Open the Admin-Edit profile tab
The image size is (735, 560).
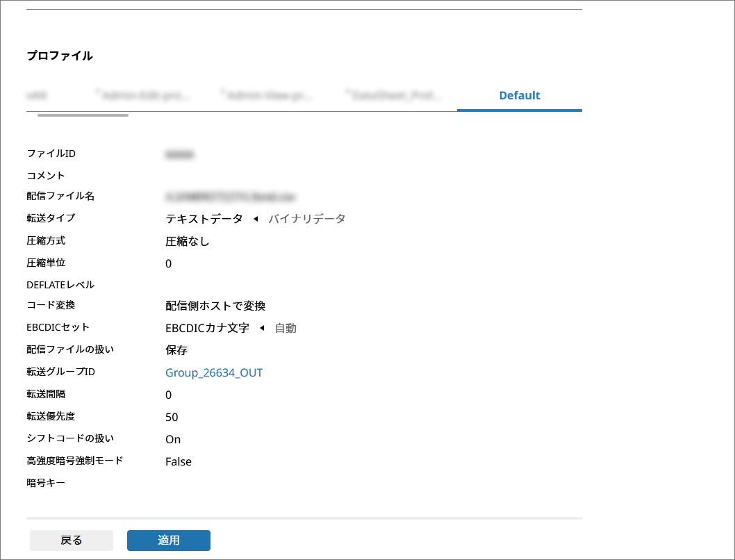(x=142, y=96)
